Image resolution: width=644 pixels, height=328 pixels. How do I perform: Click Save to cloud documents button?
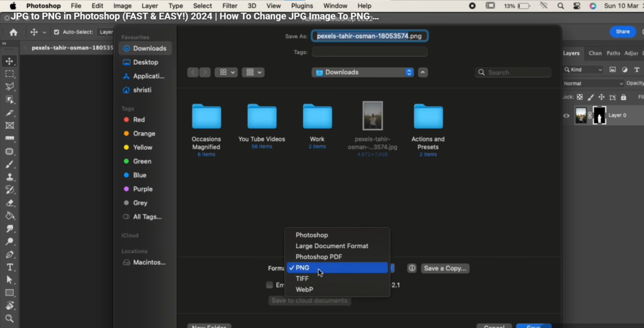[309, 300]
